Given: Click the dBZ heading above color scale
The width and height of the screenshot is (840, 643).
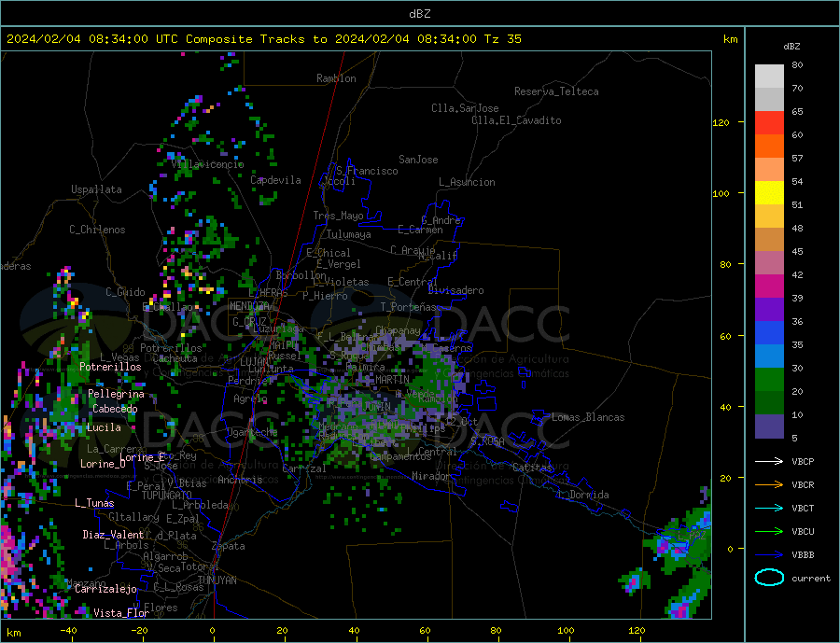Looking at the screenshot, I should pyautogui.click(x=791, y=47).
